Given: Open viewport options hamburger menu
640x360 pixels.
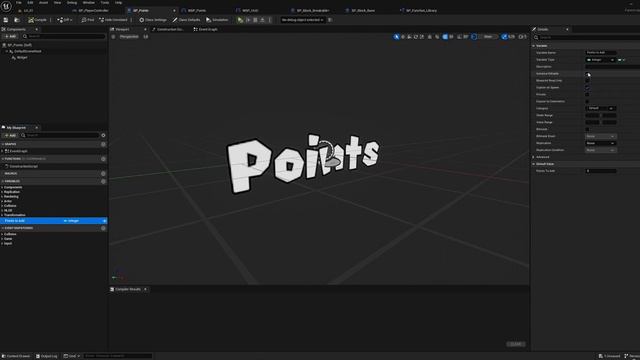Looking at the screenshot, I should (x=113, y=37).
